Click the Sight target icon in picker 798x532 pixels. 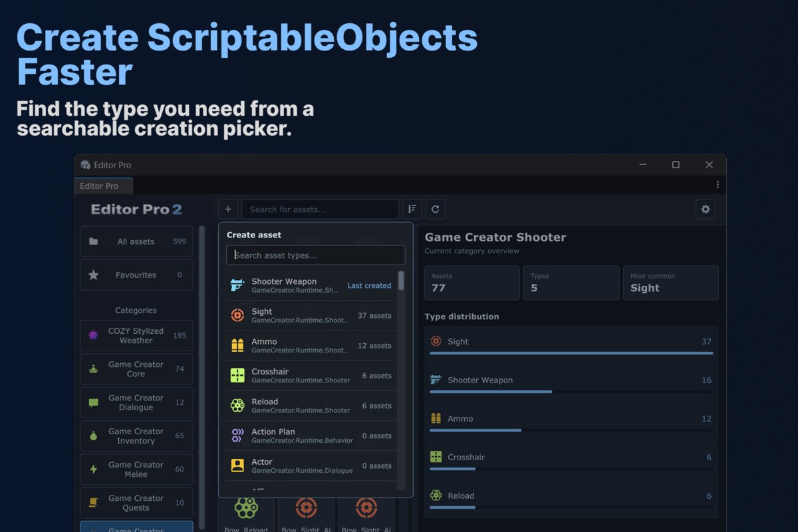point(237,315)
